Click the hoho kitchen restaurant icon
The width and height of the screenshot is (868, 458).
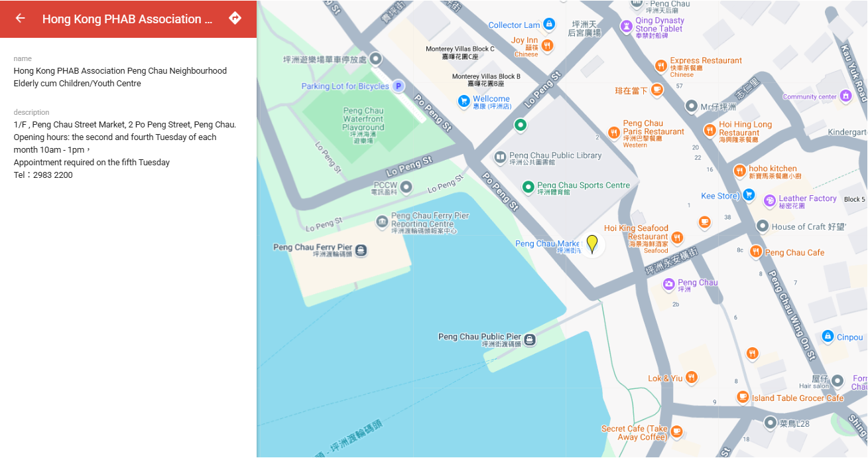point(739,171)
